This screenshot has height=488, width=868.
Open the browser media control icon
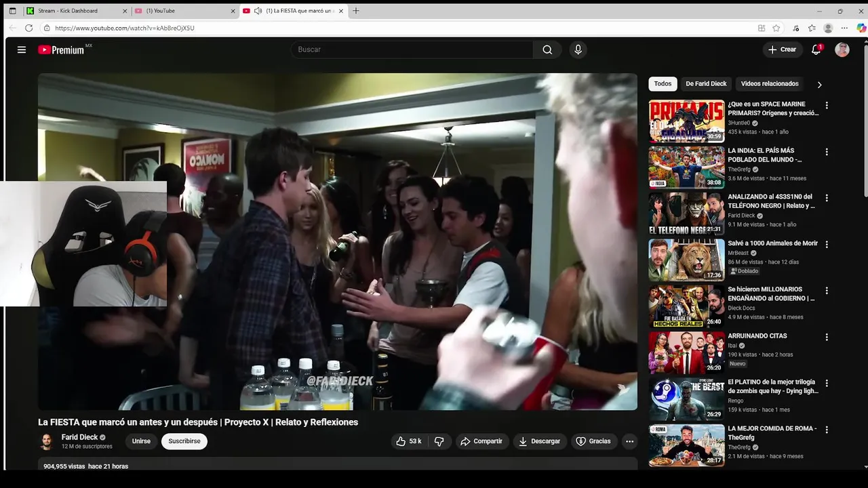click(x=795, y=28)
